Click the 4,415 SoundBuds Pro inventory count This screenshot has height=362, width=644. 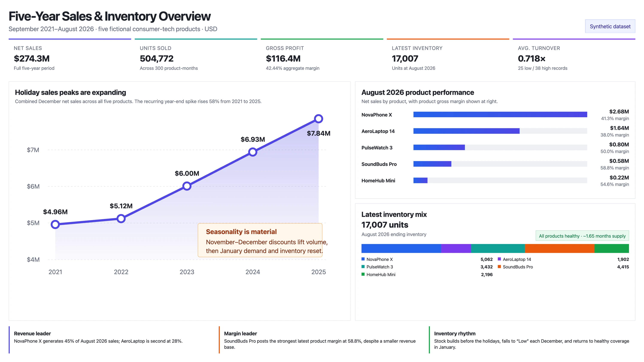point(623,267)
